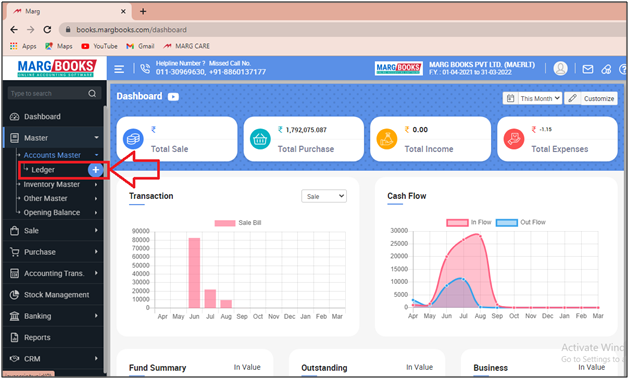This screenshot has height=379, width=630.
Task: Click the Jul bar in Transaction chart
Action: click(210, 299)
